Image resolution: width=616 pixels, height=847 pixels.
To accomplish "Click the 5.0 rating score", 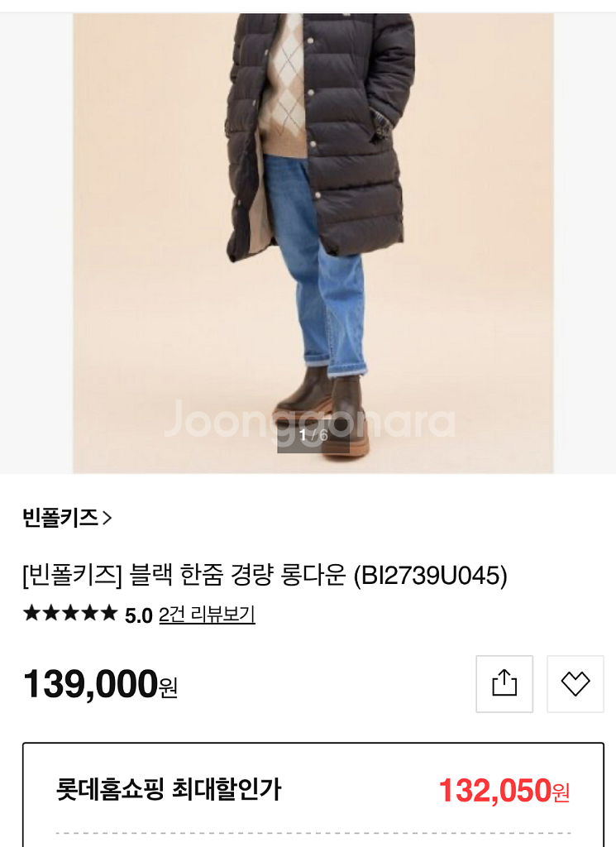I will pyautogui.click(x=139, y=615).
